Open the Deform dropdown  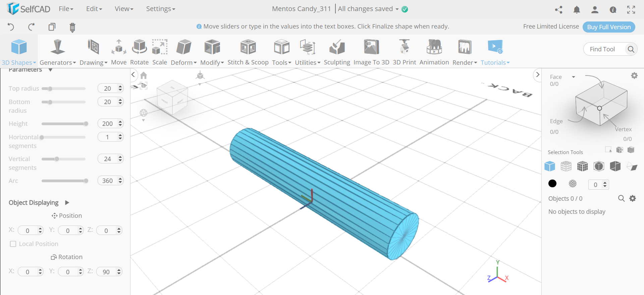click(184, 52)
